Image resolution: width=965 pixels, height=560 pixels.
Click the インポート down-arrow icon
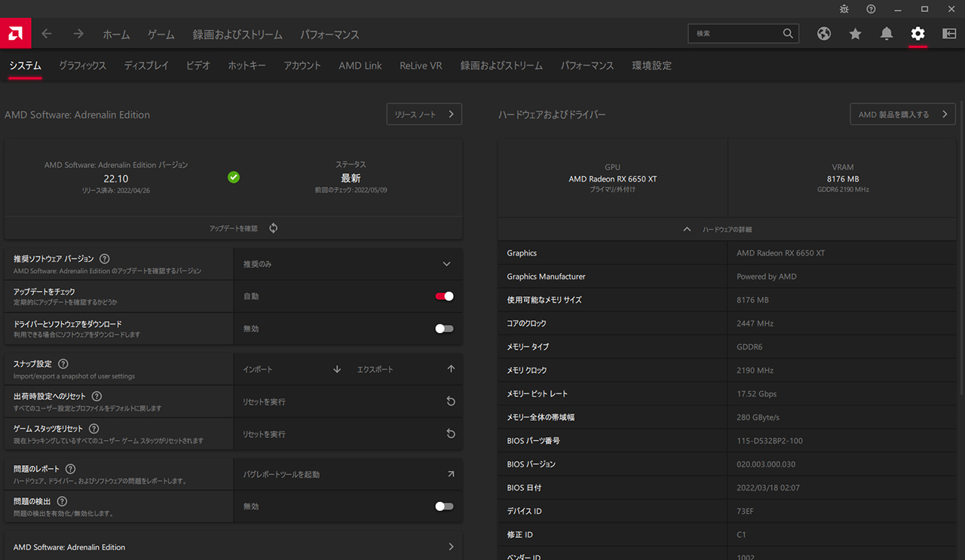click(337, 369)
